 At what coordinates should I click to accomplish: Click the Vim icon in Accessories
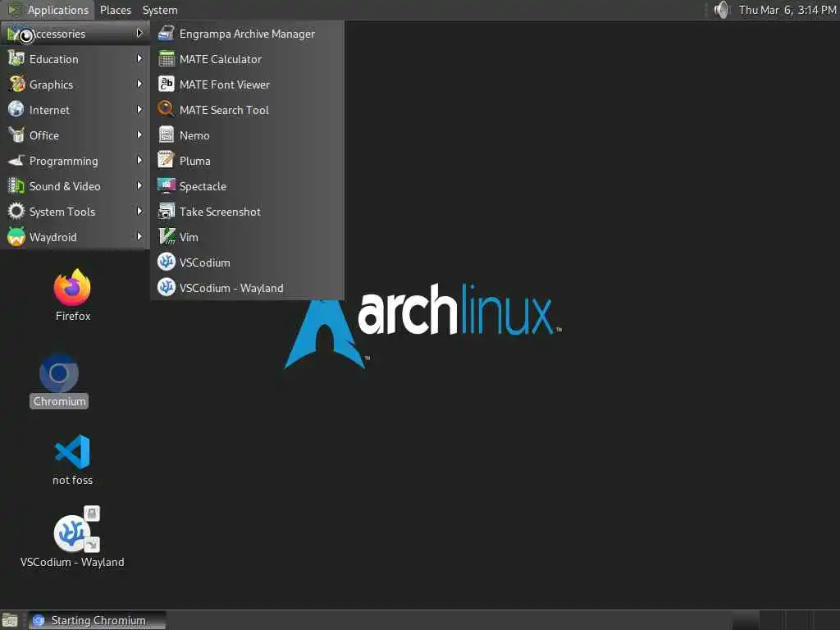pos(166,237)
